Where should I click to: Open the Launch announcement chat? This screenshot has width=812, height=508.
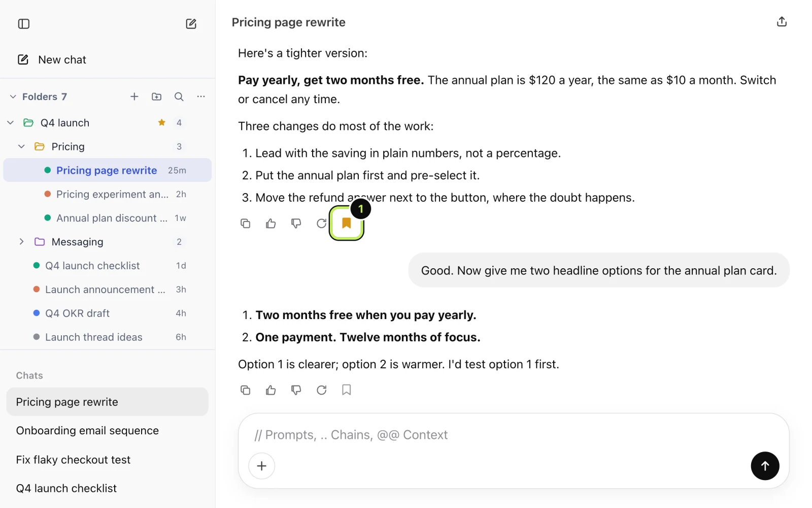click(x=108, y=290)
